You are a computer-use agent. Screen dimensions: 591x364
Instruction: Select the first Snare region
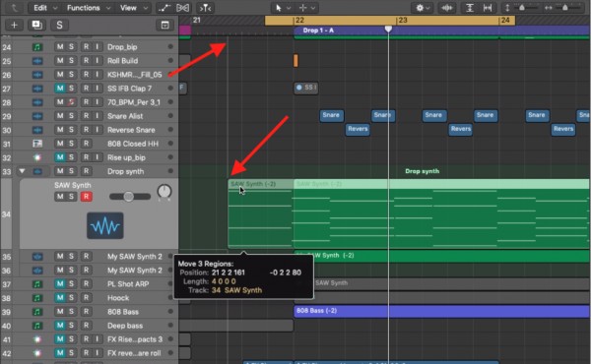tap(331, 115)
